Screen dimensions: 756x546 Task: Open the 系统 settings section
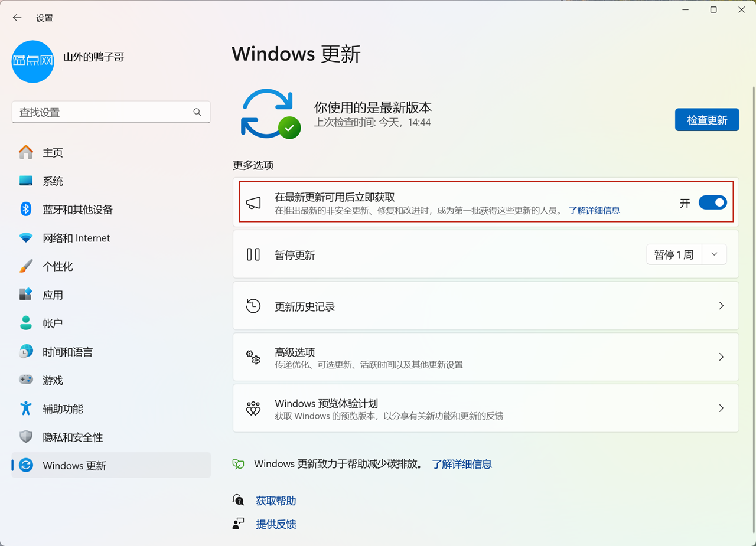(111, 181)
